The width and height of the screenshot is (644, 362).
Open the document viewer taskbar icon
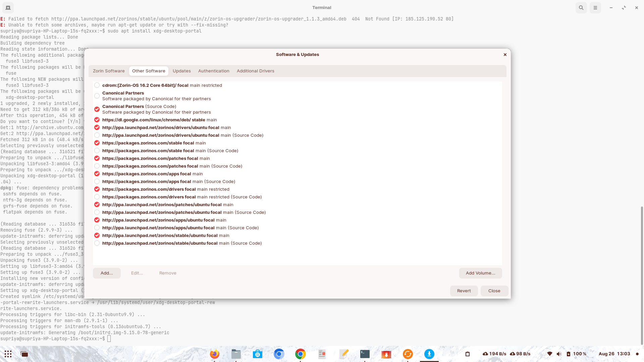pos(322,354)
